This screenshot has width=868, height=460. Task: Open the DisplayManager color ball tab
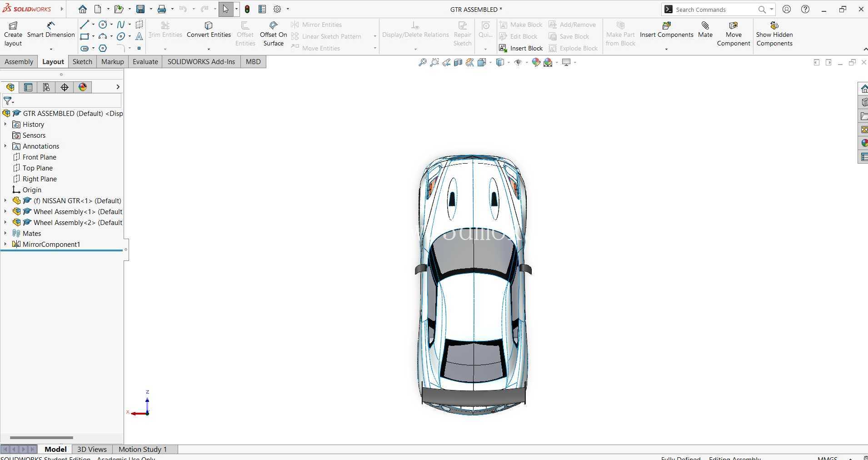click(83, 87)
